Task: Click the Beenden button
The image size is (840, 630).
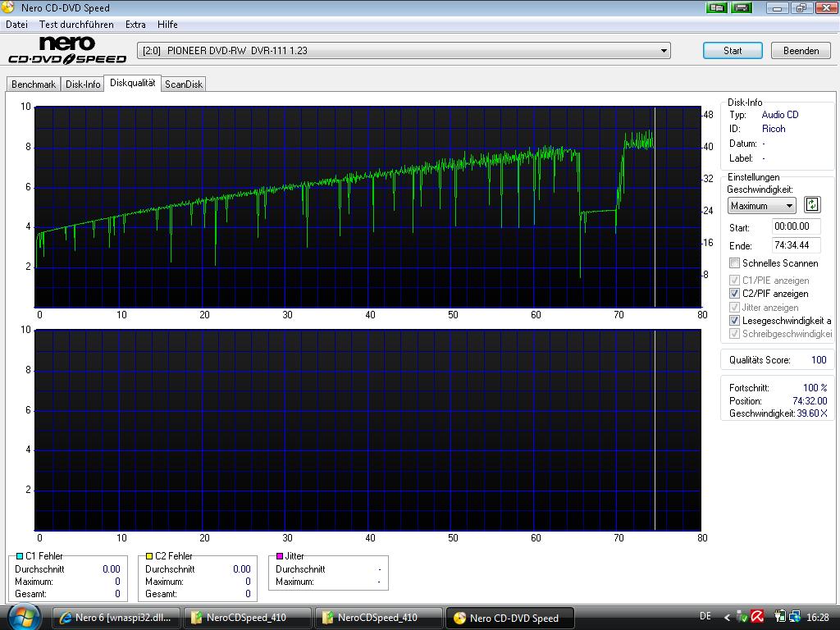Action: [x=801, y=51]
